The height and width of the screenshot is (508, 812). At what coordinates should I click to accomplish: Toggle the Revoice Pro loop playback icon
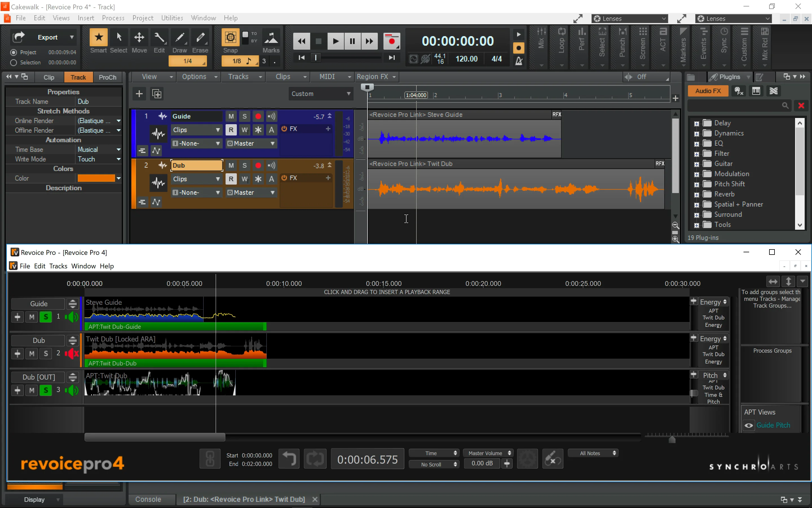[x=315, y=459]
